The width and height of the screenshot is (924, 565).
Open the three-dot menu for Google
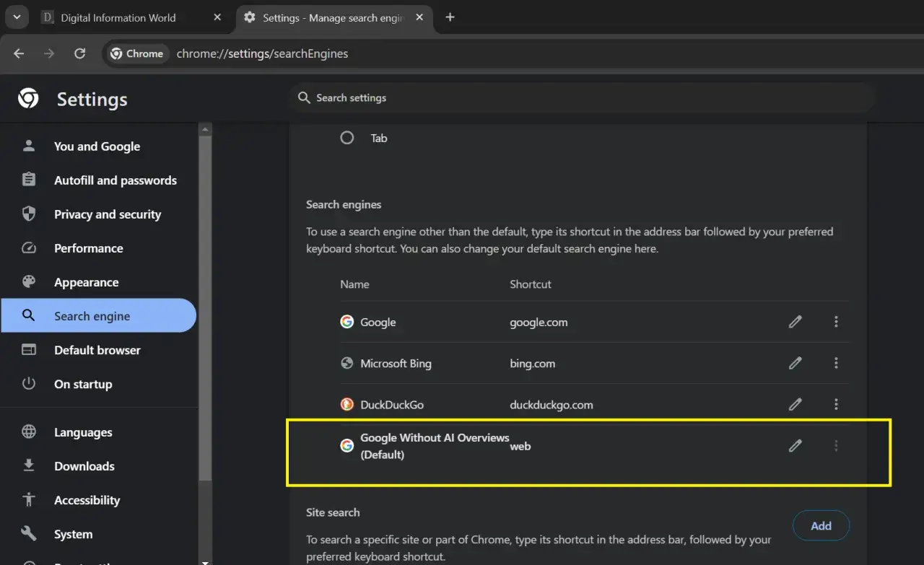[x=836, y=322]
